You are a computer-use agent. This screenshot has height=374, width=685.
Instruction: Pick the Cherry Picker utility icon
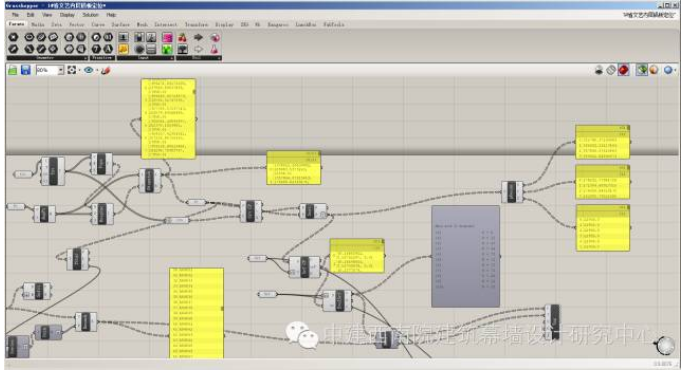tap(183, 38)
